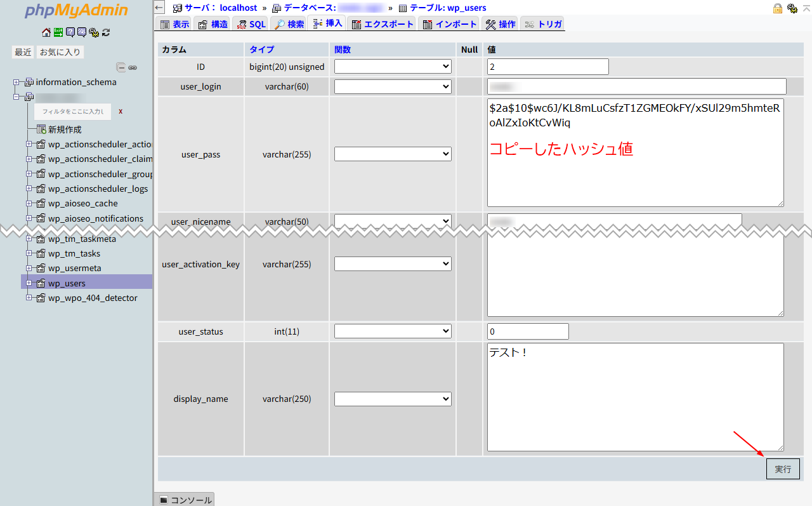Click the サーバ: localhost breadcrumb link

221,8
